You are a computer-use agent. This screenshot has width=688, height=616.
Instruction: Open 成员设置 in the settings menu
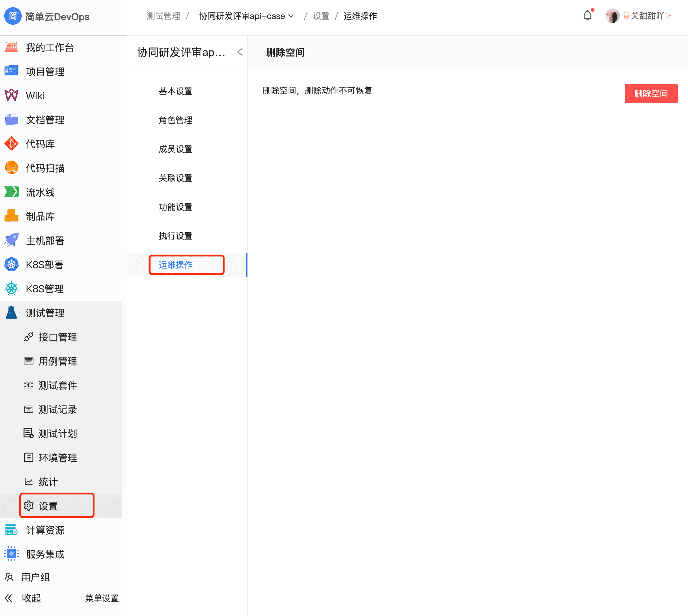(x=175, y=149)
